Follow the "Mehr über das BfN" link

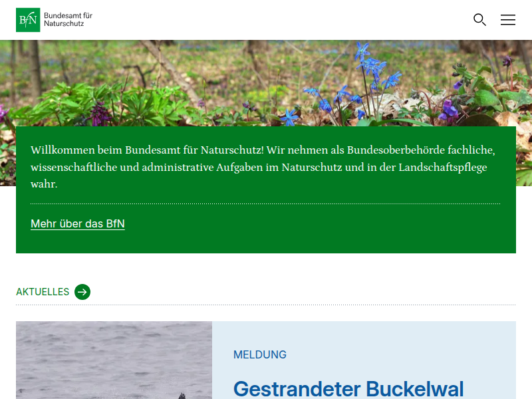click(x=77, y=224)
